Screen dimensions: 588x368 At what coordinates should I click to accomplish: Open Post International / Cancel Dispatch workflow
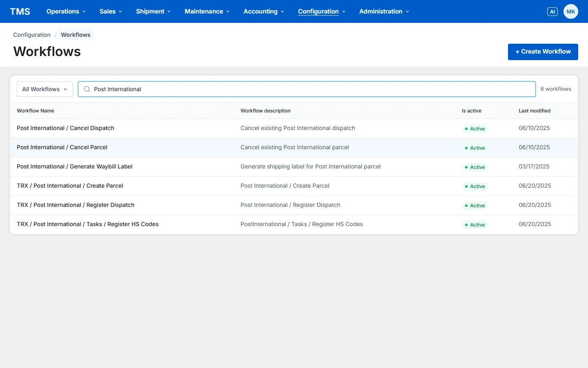tap(65, 128)
